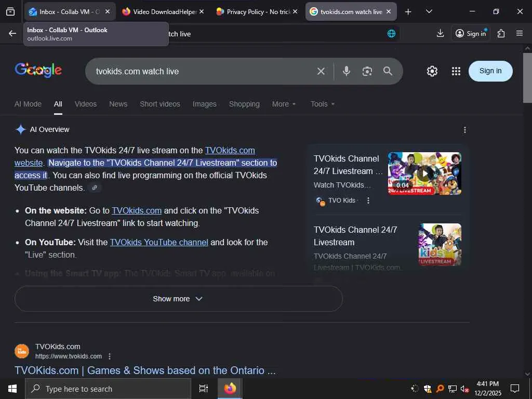Screen dimensions: 532x399
Task: Expand the Tools dropdown
Action: [x=322, y=104]
